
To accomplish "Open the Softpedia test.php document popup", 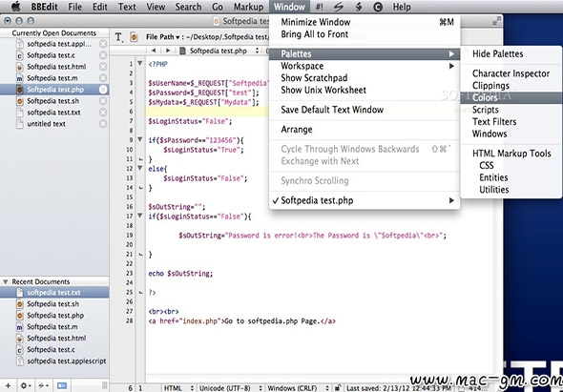I will tap(219, 51).
